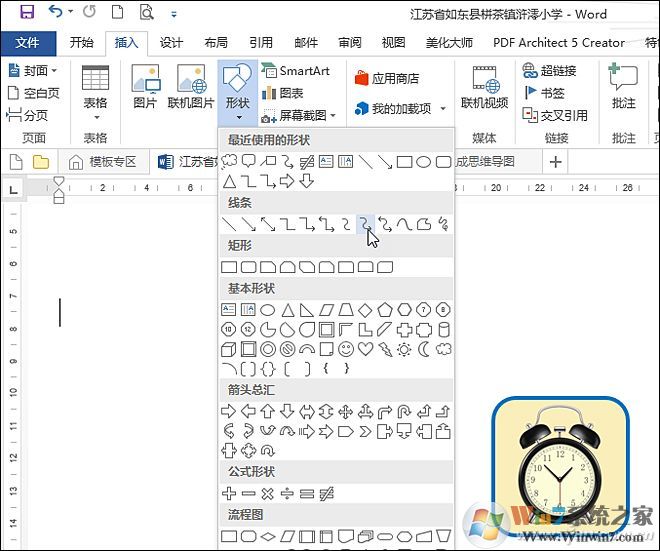
Task: Select the diamond under 基本形状
Action: tap(365, 310)
